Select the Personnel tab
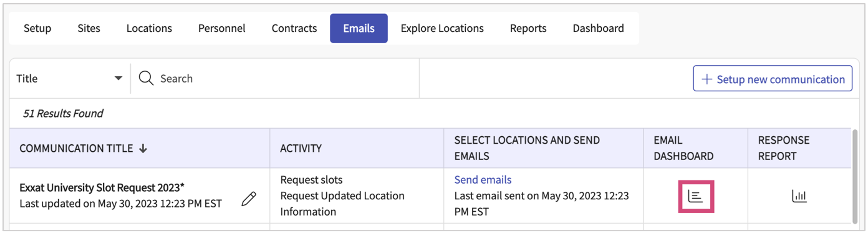This screenshot has height=234, width=868. (x=221, y=28)
